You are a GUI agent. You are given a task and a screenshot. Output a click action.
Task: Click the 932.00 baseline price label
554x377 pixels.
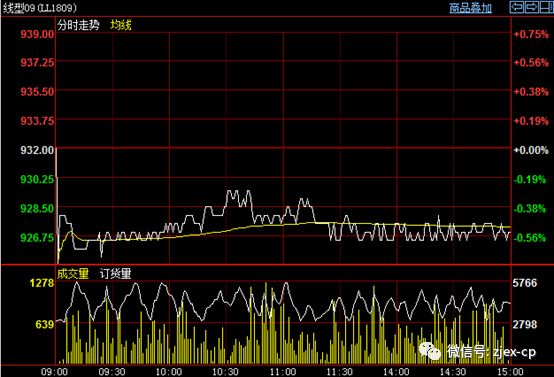[37, 150]
